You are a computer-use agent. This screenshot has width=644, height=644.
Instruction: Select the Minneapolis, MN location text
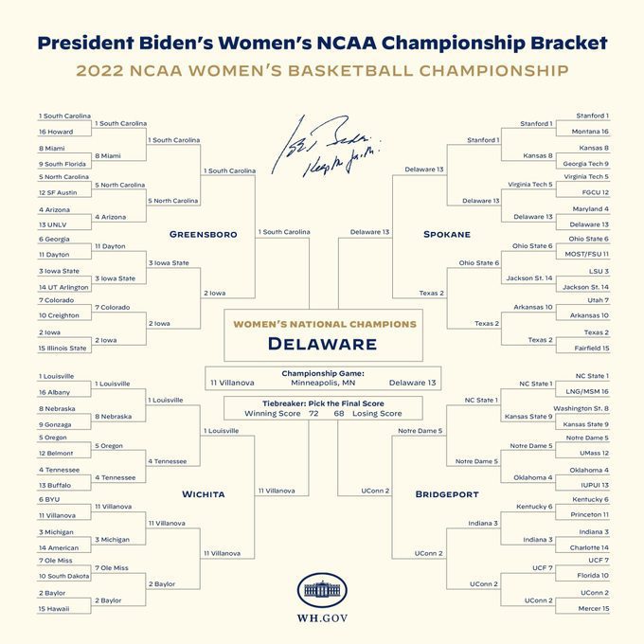(x=322, y=383)
